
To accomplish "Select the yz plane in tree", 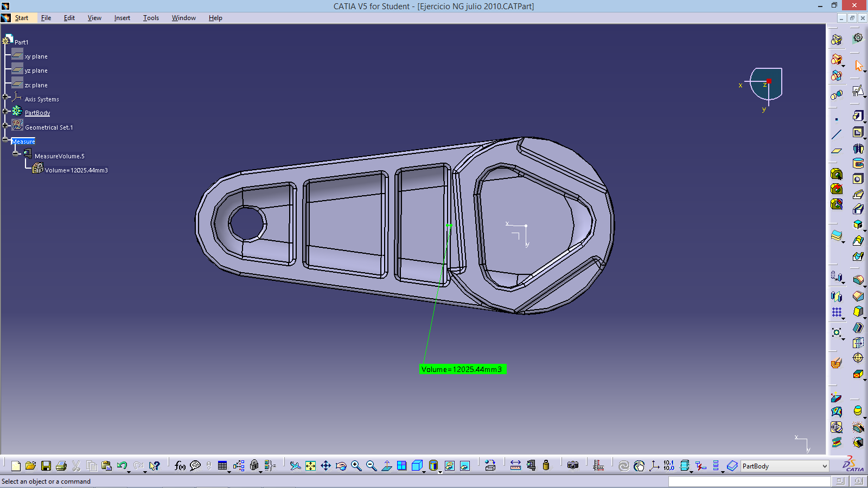I will point(36,70).
